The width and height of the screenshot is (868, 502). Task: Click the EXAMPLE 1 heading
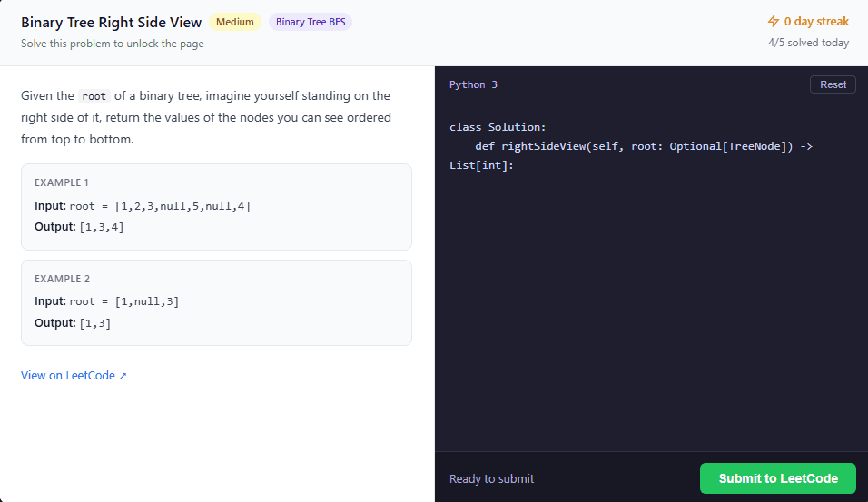62,182
